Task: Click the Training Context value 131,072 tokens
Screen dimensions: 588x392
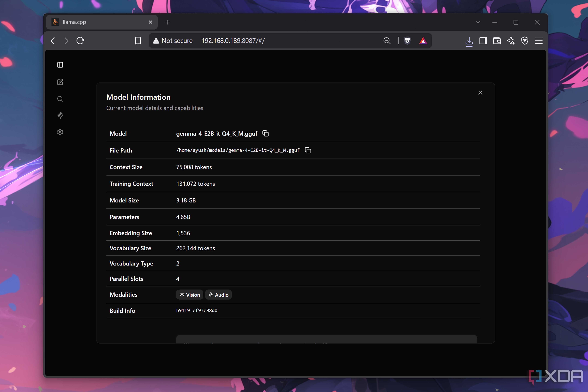Action: click(195, 184)
